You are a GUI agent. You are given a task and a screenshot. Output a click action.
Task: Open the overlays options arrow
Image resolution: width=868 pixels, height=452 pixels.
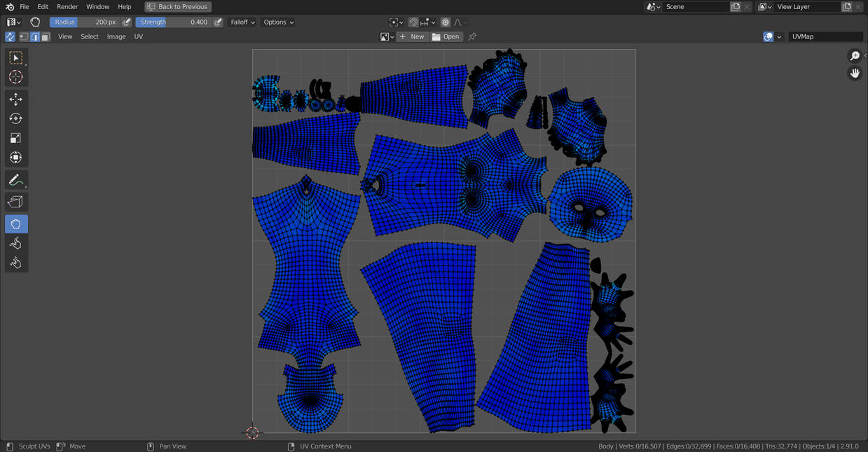click(779, 36)
